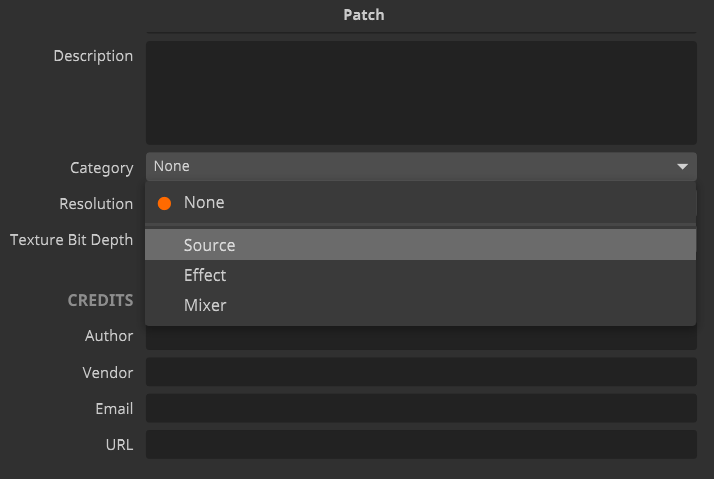
Task: Click the orange dot beside None
Action: click(164, 204)
